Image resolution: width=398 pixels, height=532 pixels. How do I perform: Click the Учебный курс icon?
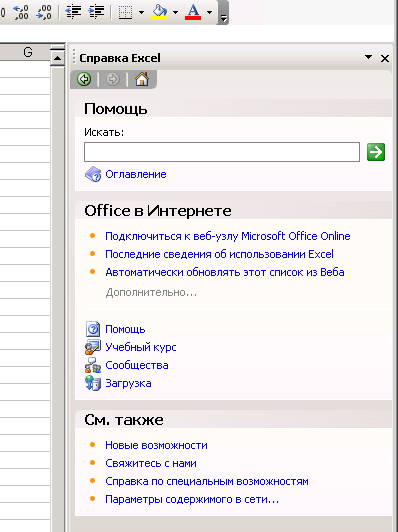(93, 347)
